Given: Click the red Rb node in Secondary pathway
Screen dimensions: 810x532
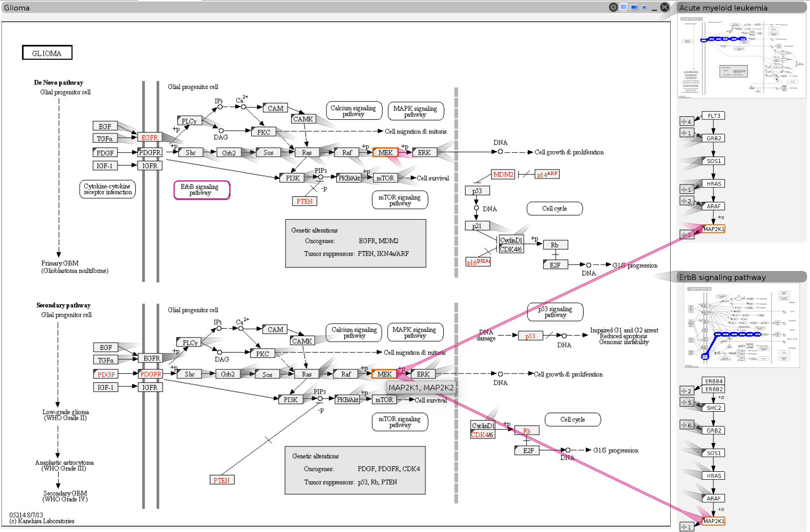Looking at the screenshot, I should coord(527,431).
